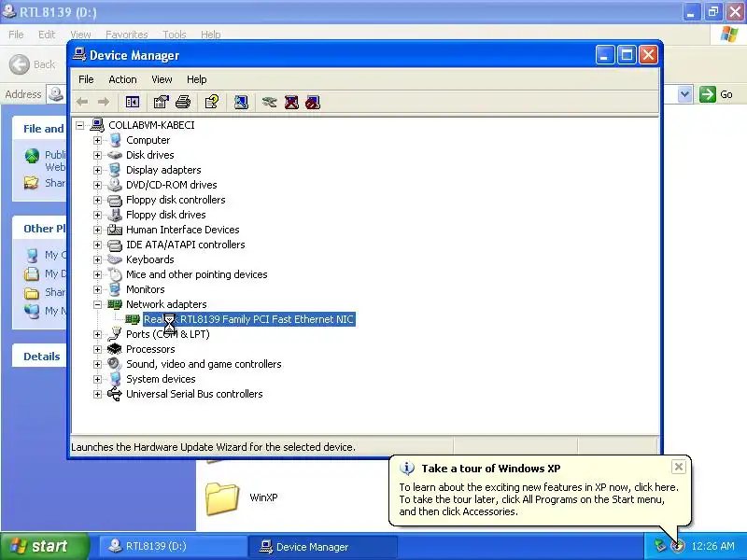The width and height of the screenshot is (747, 560).
Task: Click the Ports (COM & LPT) icon
Action: [114, 334]
